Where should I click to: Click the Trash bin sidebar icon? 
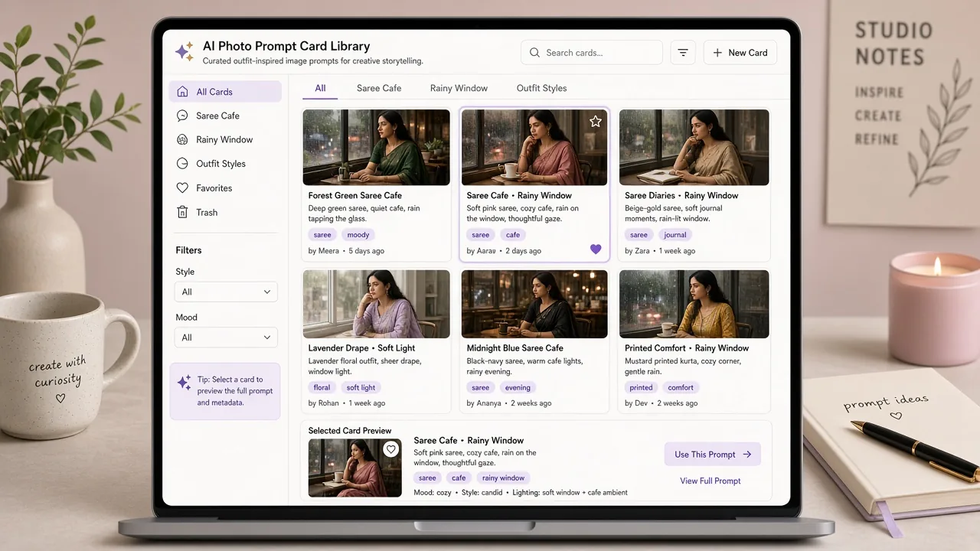pyautogui.click(x=182, y=213)
